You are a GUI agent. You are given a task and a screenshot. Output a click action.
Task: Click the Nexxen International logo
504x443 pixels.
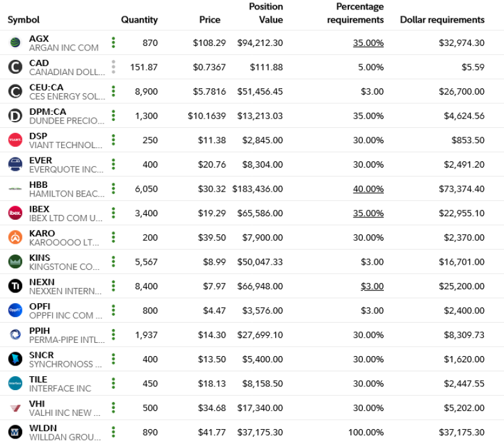click(16, 286)
